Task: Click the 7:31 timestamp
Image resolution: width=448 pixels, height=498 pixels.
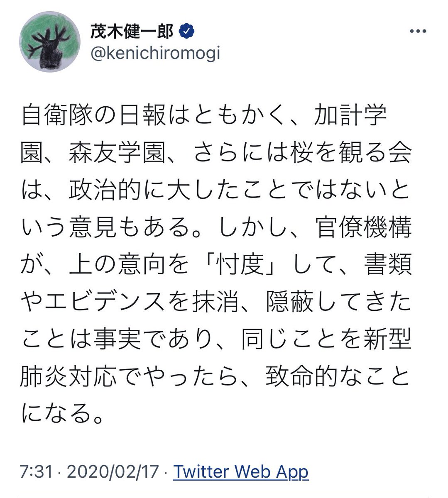Action: tap(36, 472)
